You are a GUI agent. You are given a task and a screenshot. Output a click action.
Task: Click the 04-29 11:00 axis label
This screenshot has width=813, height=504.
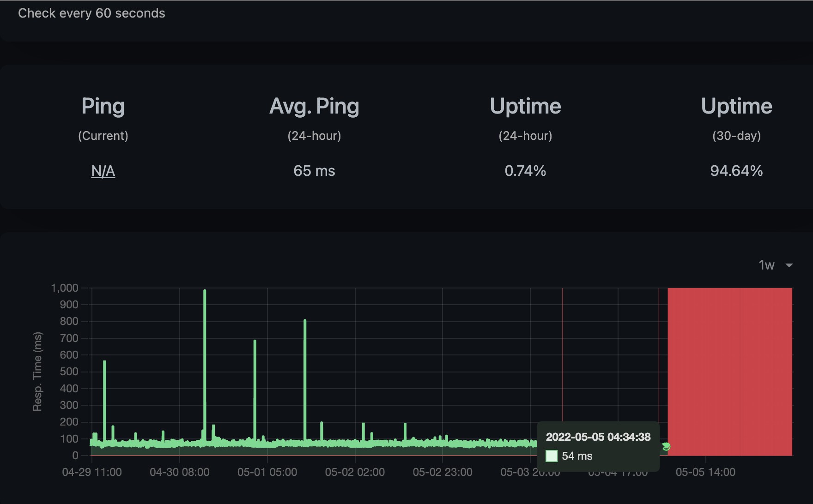(92, 472)
